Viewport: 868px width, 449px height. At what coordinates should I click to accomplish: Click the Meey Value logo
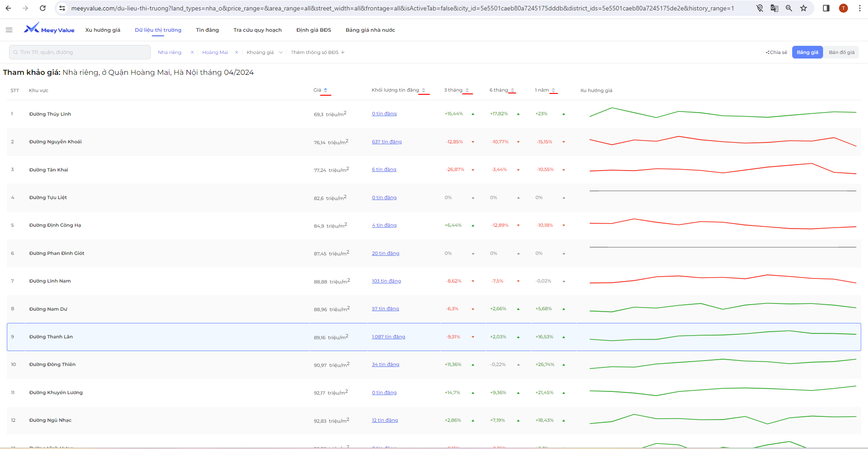49,29
